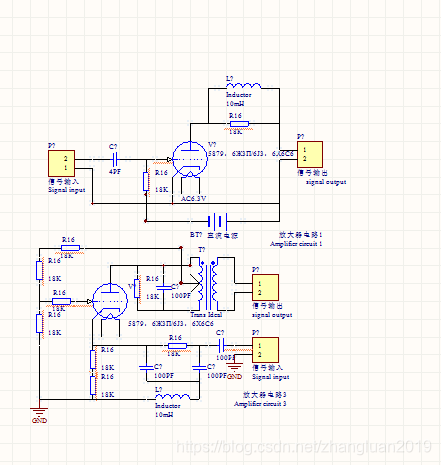Select the vacuum tube in Amplifier circuit 3
The image size is (441, 465).
pyautogui.click(x=110, y=301)
